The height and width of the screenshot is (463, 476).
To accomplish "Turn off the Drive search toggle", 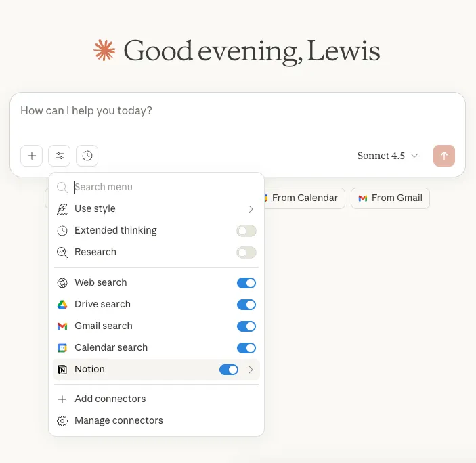I will click(x=246, y=305).
